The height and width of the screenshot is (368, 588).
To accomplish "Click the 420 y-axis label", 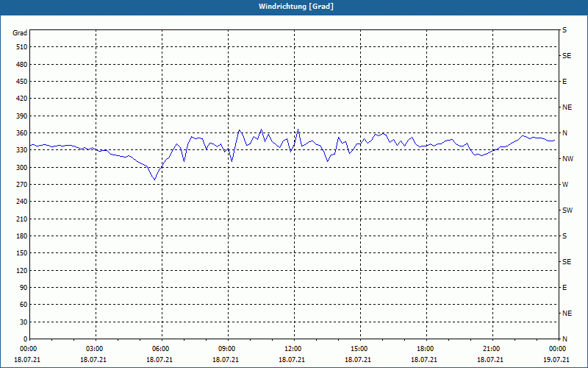I will click(22, 99).
